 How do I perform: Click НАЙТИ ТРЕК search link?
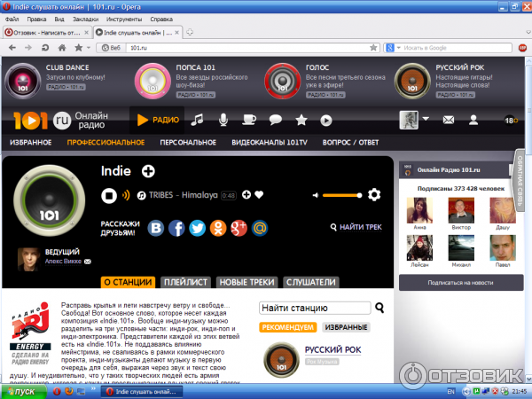356,227
